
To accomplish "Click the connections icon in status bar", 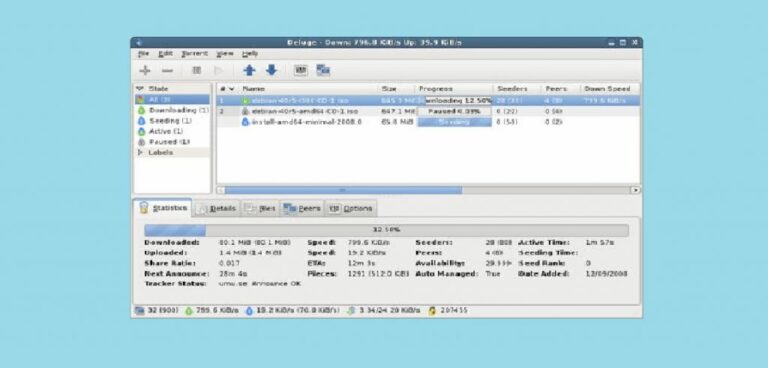I will (139, 311).
